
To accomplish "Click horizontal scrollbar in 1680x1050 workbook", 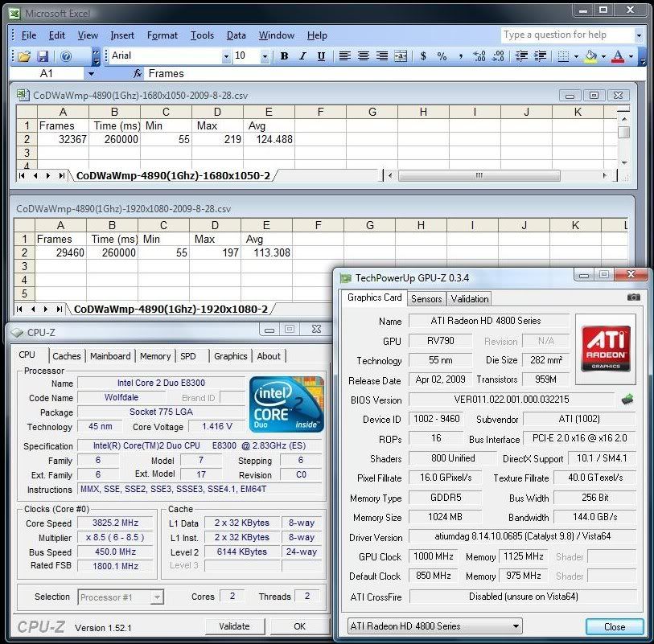I will coord(479,175).
